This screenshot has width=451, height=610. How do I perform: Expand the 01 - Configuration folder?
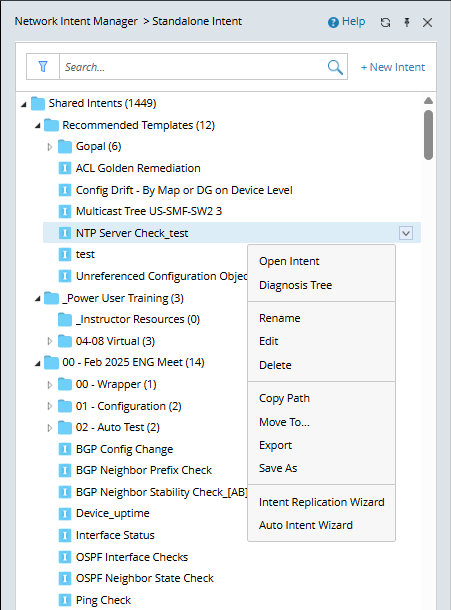pyautogui.click(x=49, y=406)
